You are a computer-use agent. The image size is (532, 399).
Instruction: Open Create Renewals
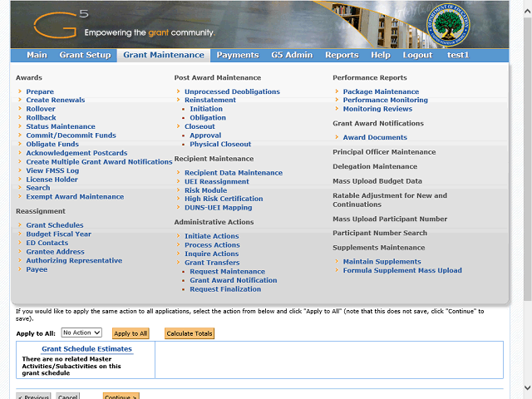tap(56, 100)
